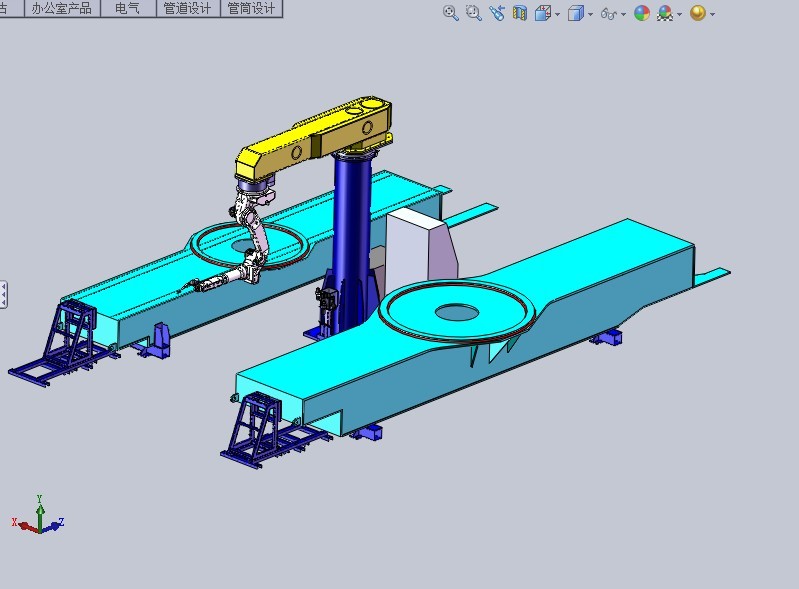Toggle the Section View tool
The image size is (799, 589).
pos(520,13)
